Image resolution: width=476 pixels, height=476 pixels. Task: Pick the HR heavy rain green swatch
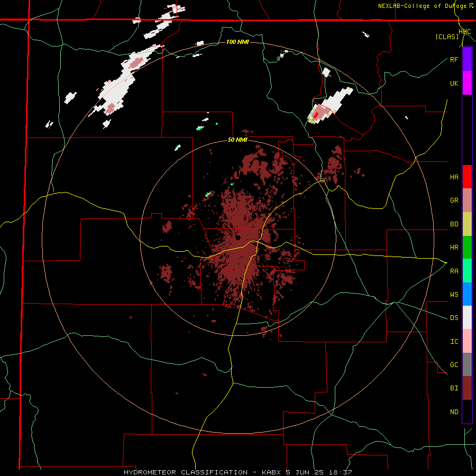coord(467,247)
